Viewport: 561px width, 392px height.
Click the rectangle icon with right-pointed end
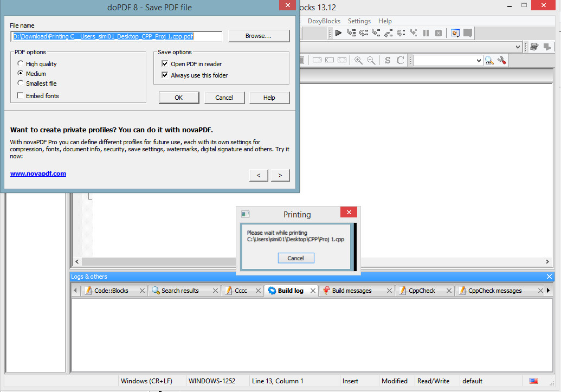coord(317,60)
